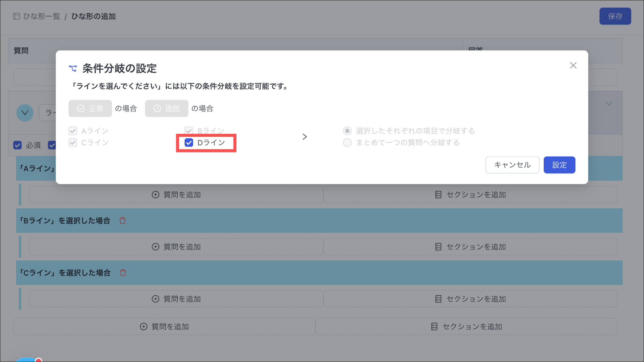The height and width of the screenshot is (362, 644).
Task: Click the plus icon under the Aライン branch
Action: pos(155,195)
